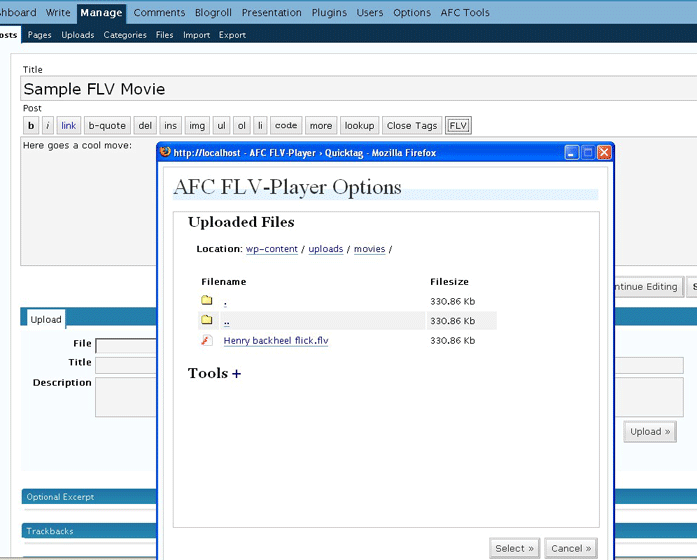Click the Close Tags button
This screenshot has width=697, height=560.
(412, 125)
